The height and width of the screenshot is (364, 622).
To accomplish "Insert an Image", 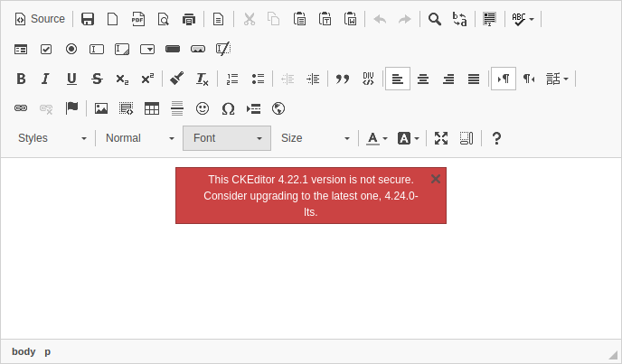I will pyautogui.click(x=101, y=108).
